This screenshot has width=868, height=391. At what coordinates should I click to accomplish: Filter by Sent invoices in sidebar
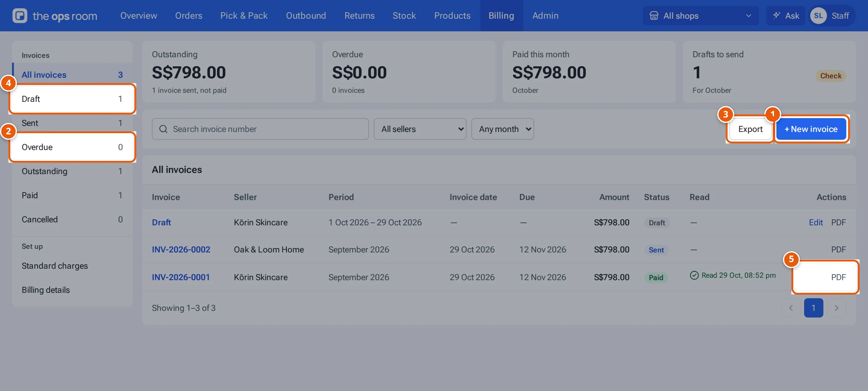point(72,123)
